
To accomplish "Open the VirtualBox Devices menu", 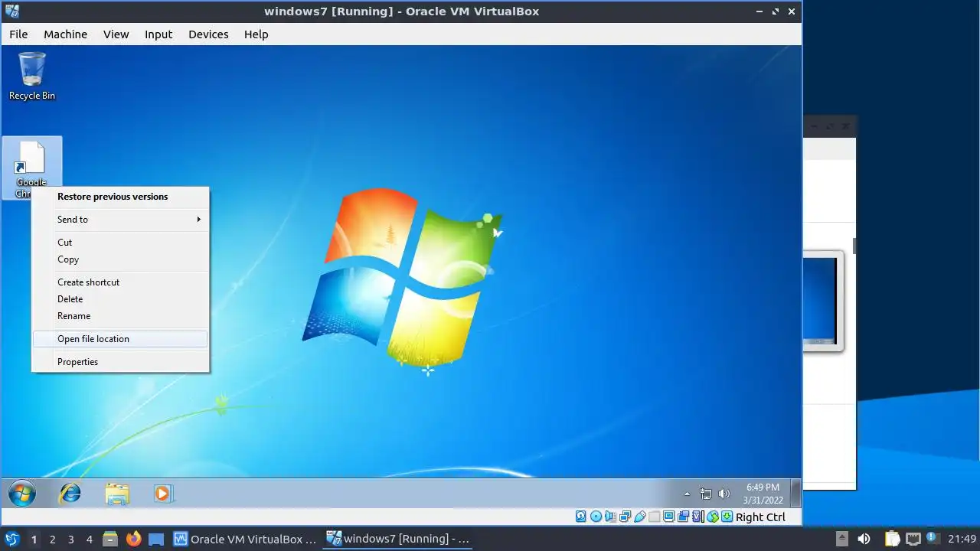I will click(x=208, y=34).
